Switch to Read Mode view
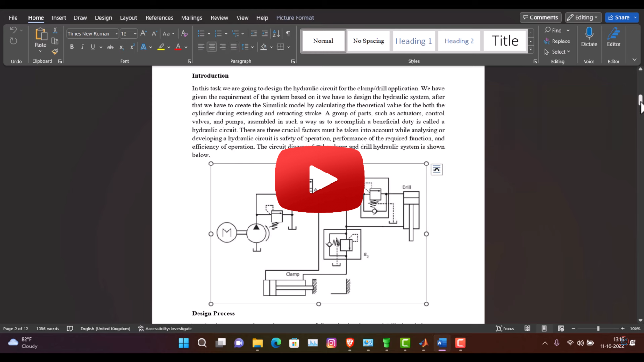Screen dimensions: 644x362 pos(528,329)
